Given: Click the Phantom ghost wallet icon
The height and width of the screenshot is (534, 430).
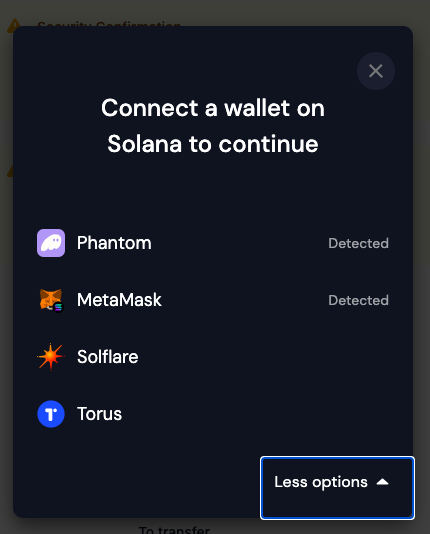Looking at the screenshot, I should [x=51, y=243].
